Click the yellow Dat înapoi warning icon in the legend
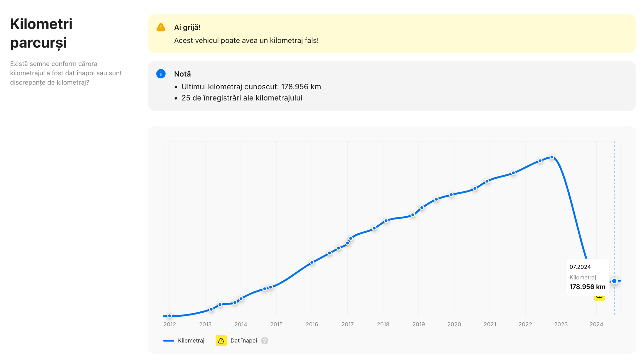The height and width of the screenshot is (362, 644). click(x=221, y=341)
